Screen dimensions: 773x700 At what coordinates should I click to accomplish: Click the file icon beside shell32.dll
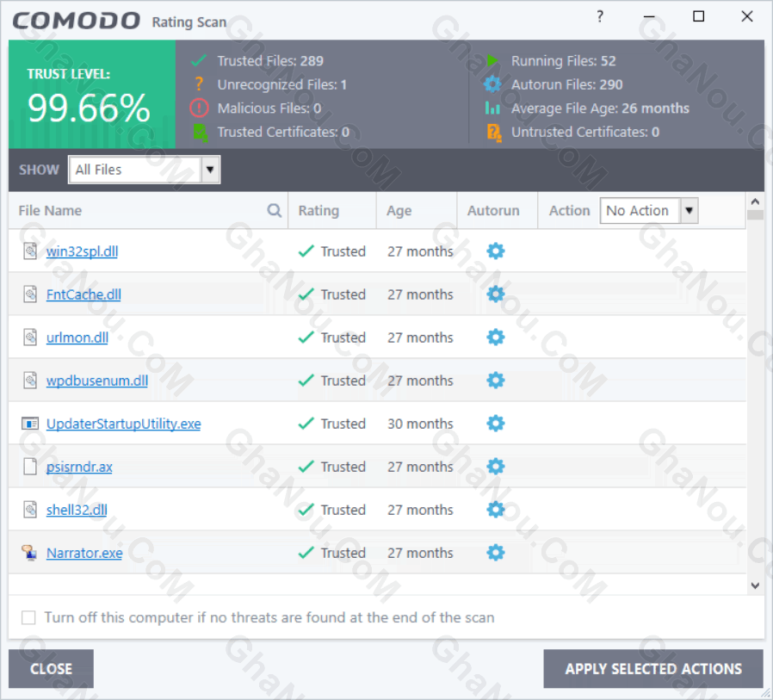click(x=30, y=509)
